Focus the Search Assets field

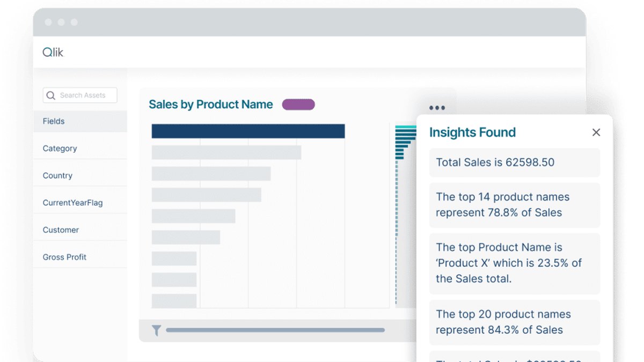point(80,95)
